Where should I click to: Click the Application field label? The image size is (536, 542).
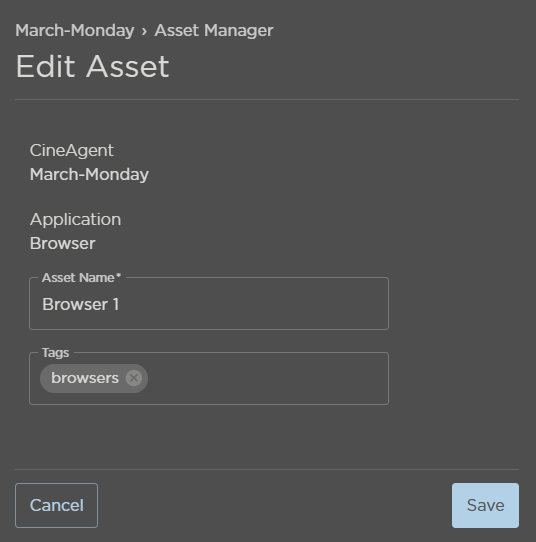coord(75,219)
